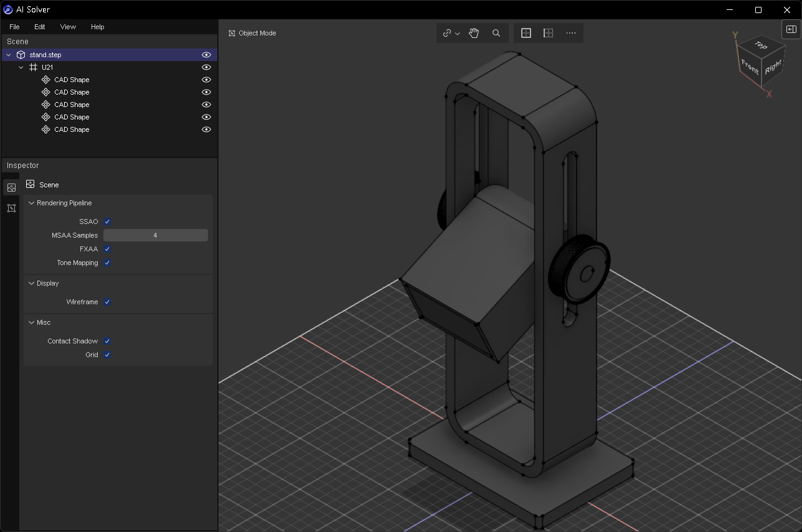Click the U21 assembly hash icon
This screenshot has height=532, width=802.
tap(34, 67)
